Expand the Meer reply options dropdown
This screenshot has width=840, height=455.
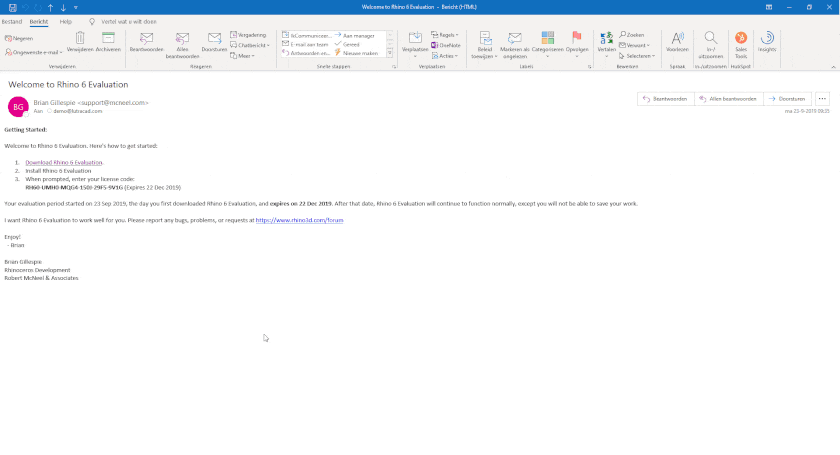242,56
